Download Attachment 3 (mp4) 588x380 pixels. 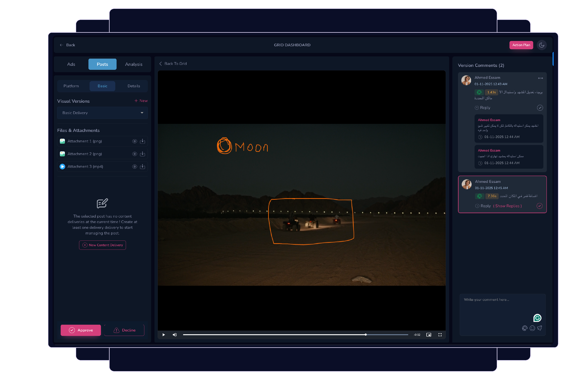pos(142,166)
